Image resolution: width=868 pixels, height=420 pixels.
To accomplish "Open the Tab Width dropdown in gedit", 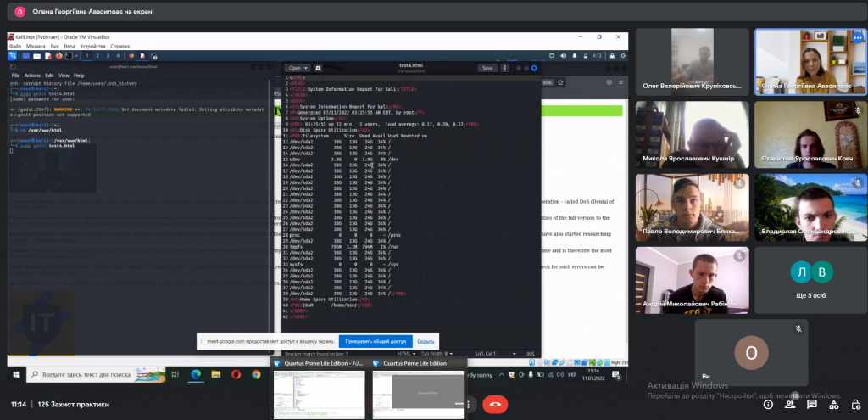I will tap(437, 354).
